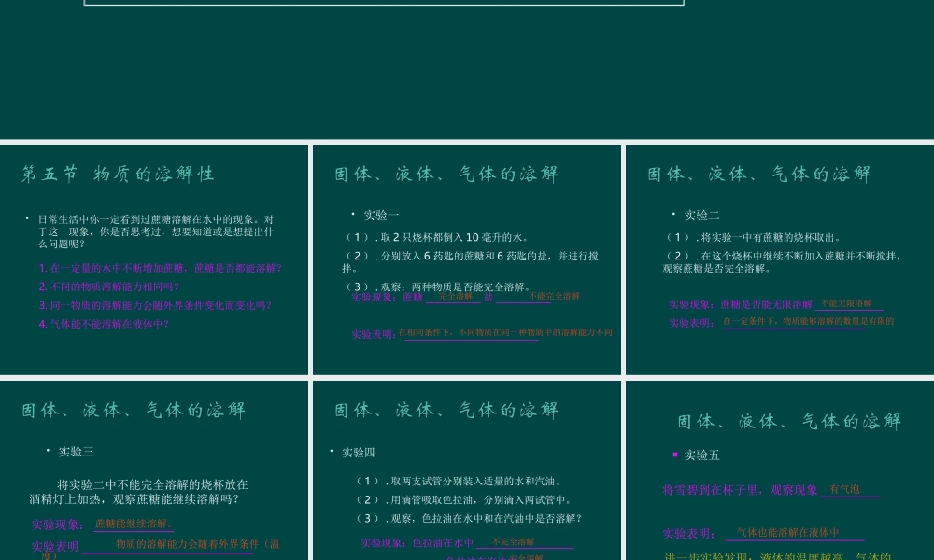Viewport: 934px width, 560px height.
Task: Select the 实验一 slide thumbnail
Action: pos(466,259)
